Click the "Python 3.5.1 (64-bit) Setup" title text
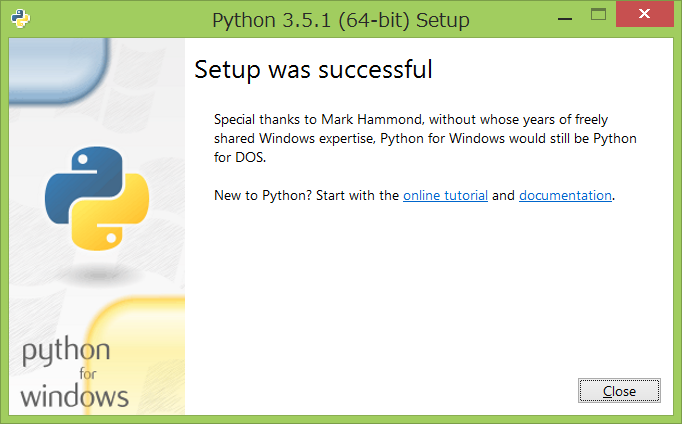Screen dimensions: 682x424 341,20
